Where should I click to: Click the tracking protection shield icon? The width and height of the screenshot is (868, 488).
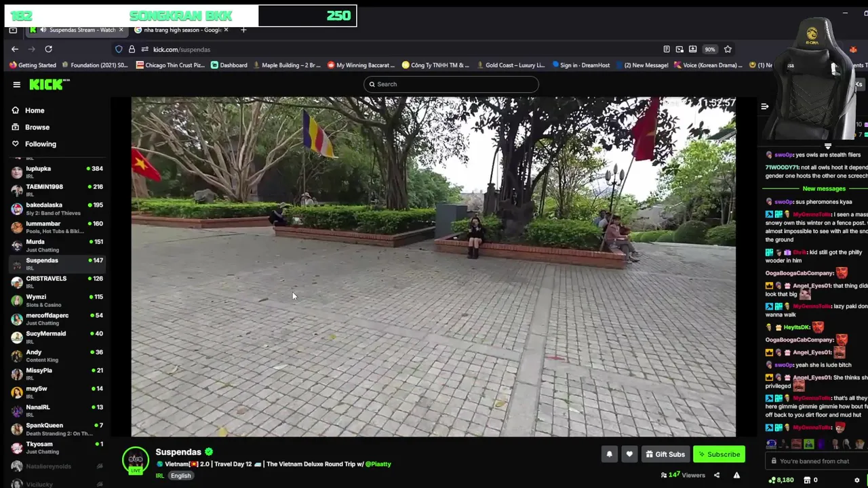click(x=119, y=49)
